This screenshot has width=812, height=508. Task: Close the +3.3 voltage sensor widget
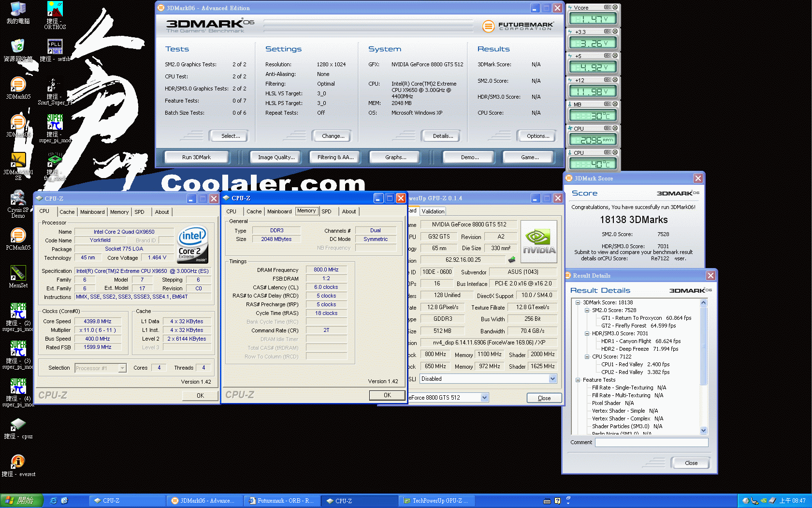[615, 31]
